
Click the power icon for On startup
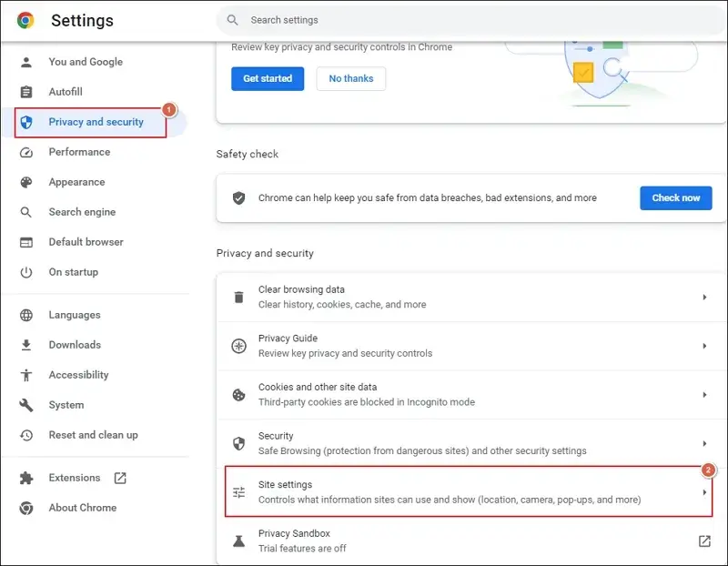click(26, 272)
